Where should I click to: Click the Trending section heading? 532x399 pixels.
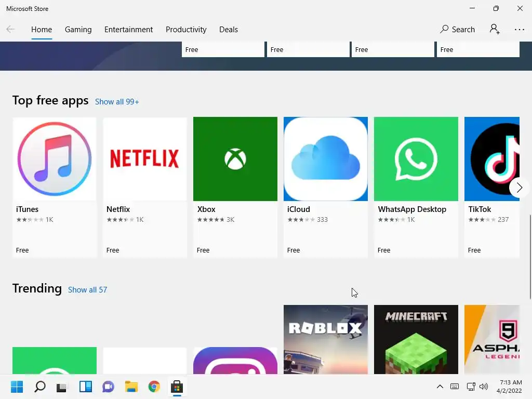click(37, 288)
